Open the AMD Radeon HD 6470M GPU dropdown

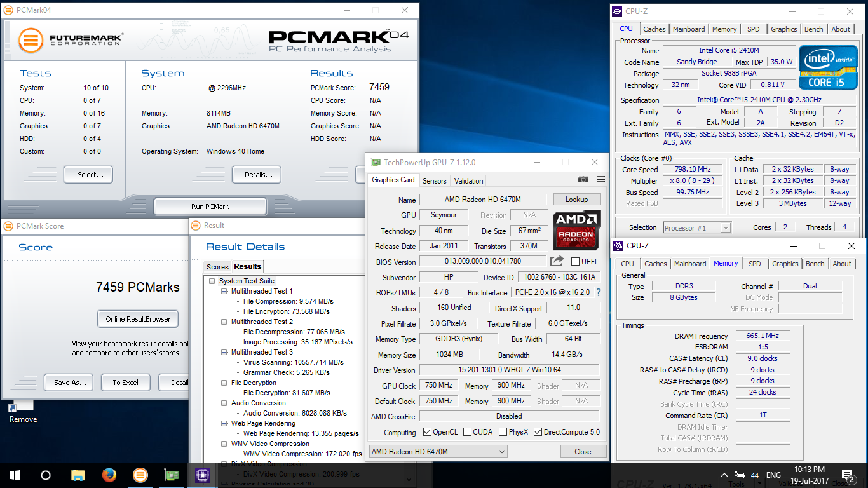(438, 451)
